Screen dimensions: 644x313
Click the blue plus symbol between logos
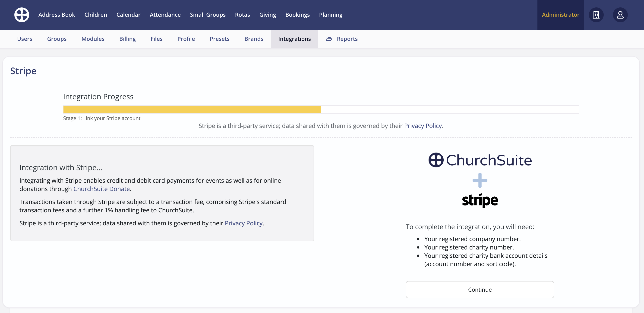point(480,180)
